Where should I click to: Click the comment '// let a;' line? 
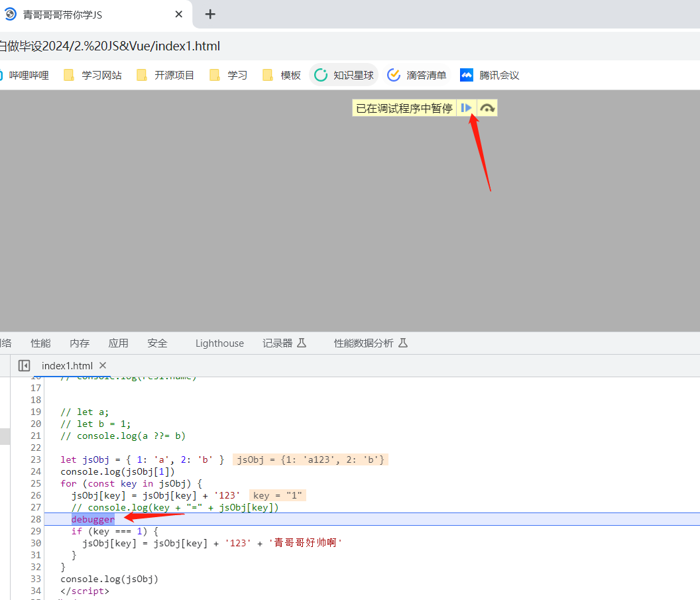(84, 412)
